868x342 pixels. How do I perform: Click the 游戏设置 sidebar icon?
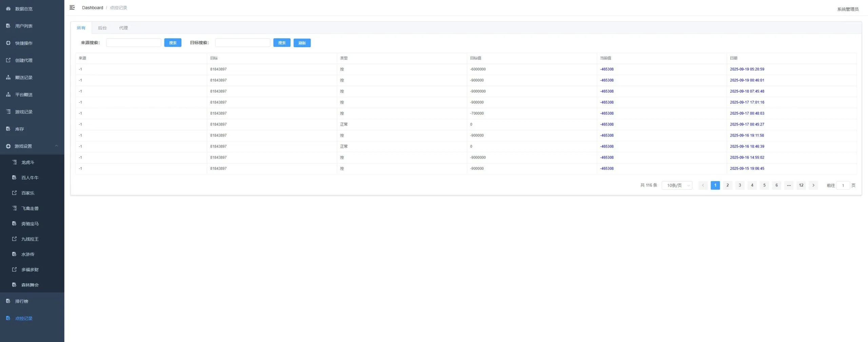pyautogui.click(x=8, y=146)
